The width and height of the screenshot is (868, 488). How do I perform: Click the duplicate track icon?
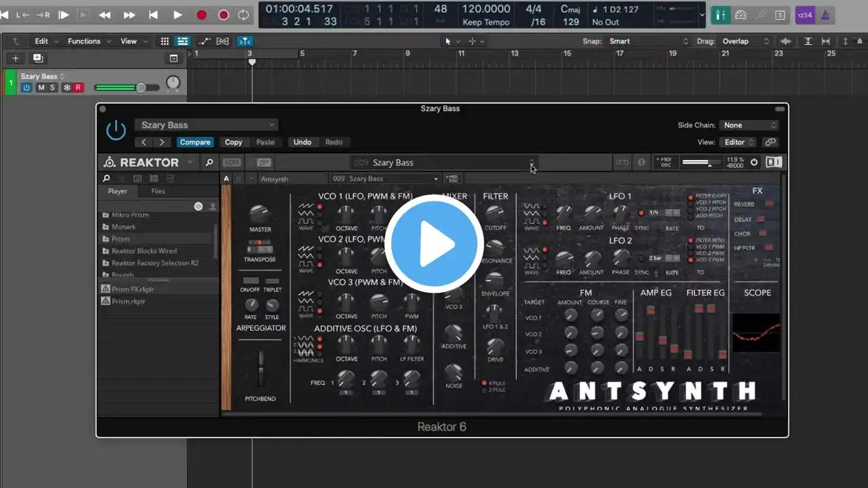pos(38,58)
